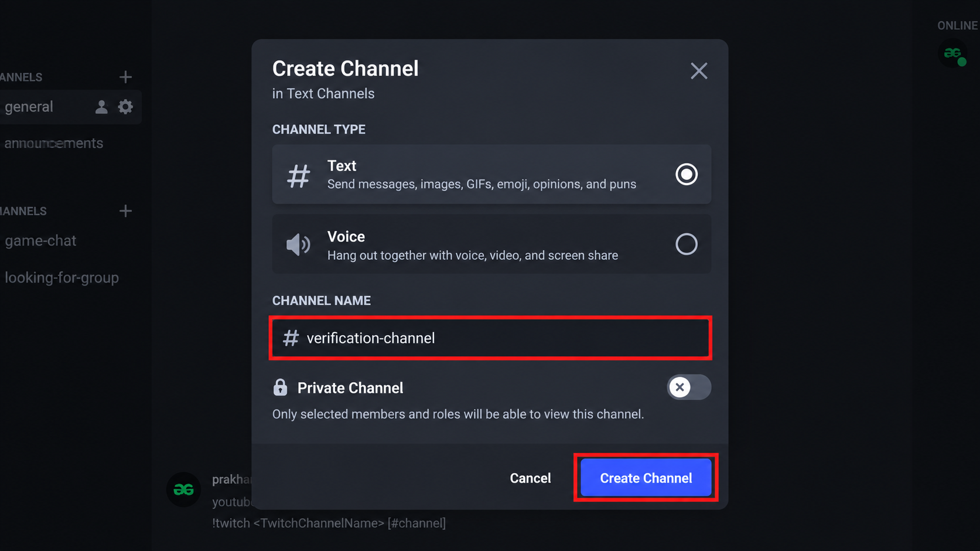Viewport: 980px width, 551px height.
Task: Select the Text channel type radio button
Action: click(686, 174)
